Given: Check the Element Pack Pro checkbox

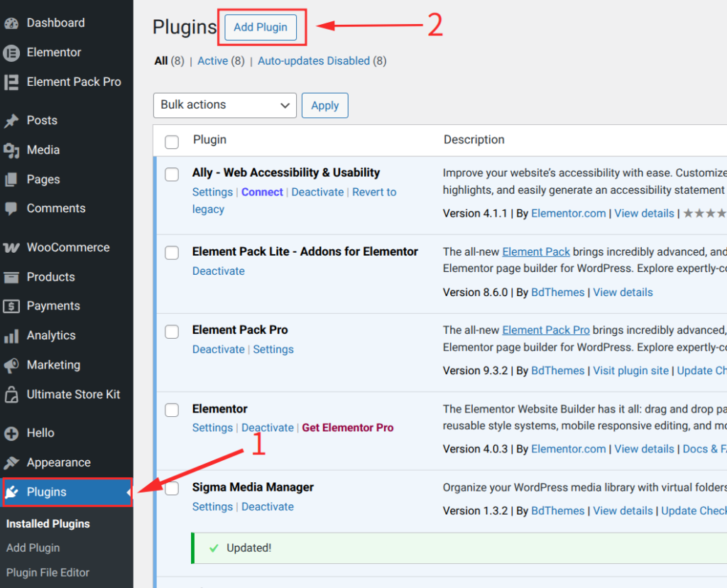Looking at the screenshot, I should (171, 330).
